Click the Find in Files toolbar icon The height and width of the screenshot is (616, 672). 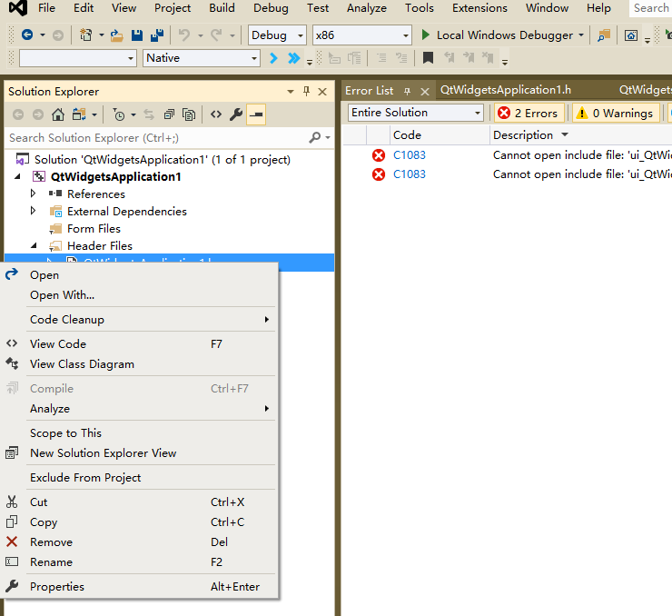pyautogui.click(x=604, y=35)
